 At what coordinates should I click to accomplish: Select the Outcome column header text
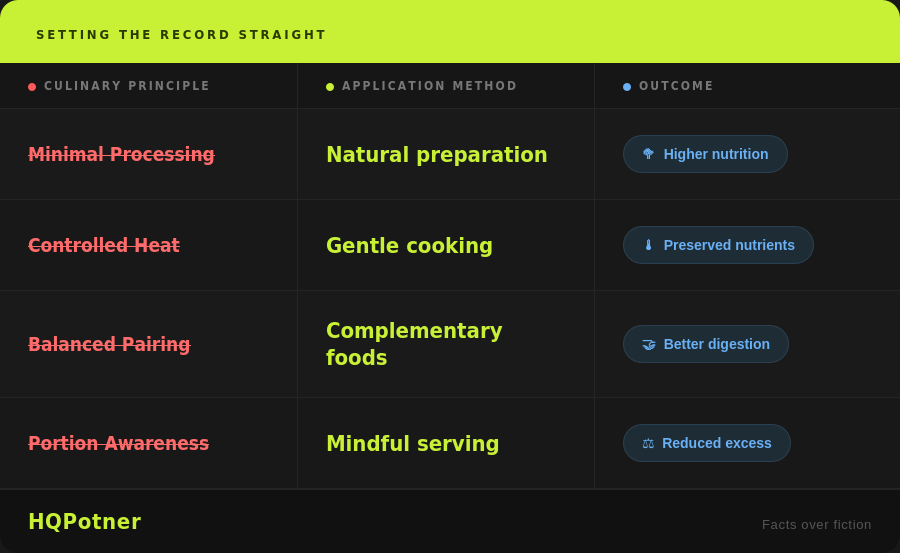(676, 86)
